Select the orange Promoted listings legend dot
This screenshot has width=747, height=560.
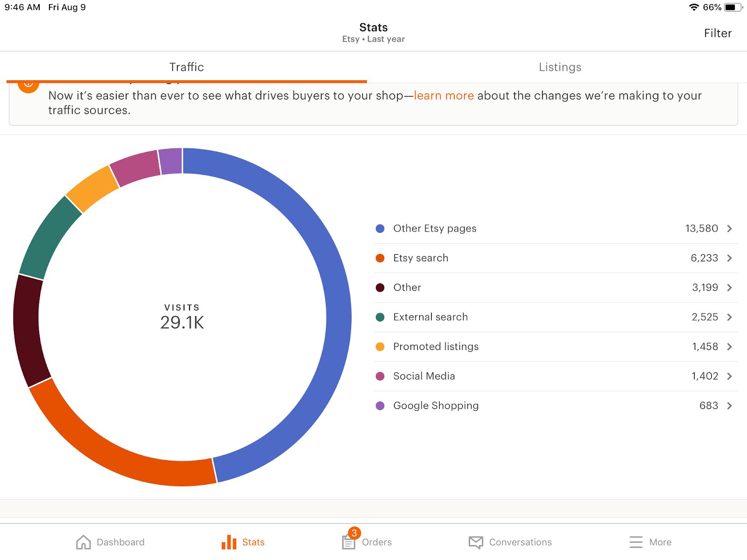tap(380, 347)
